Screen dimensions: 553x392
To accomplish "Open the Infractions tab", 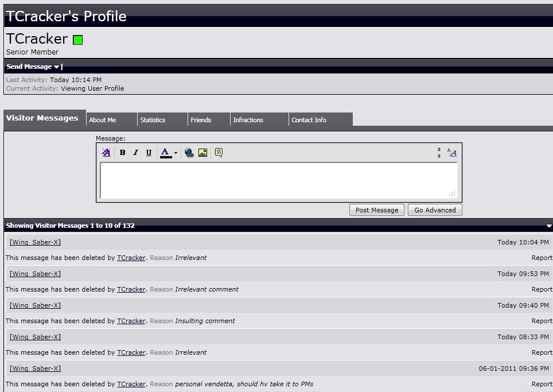I will tap(259, 119).
